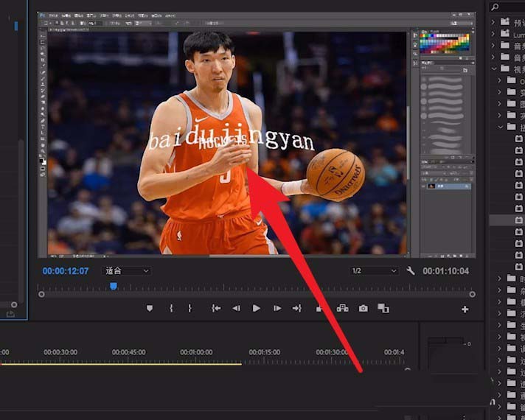The image size is (525, 420).
Task: Click 00:00:45:00 on the timeline ruler
Action: [129, 352]
